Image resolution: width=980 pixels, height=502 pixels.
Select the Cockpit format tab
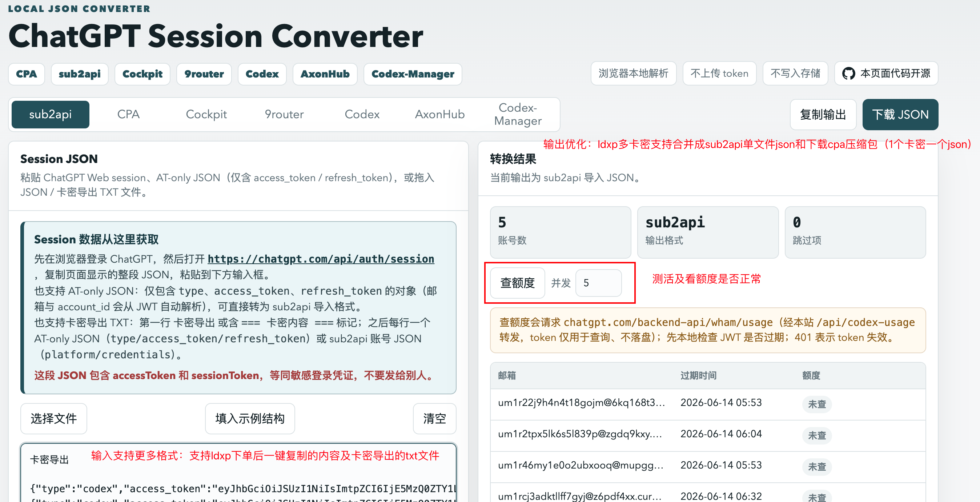coord(206,114)
